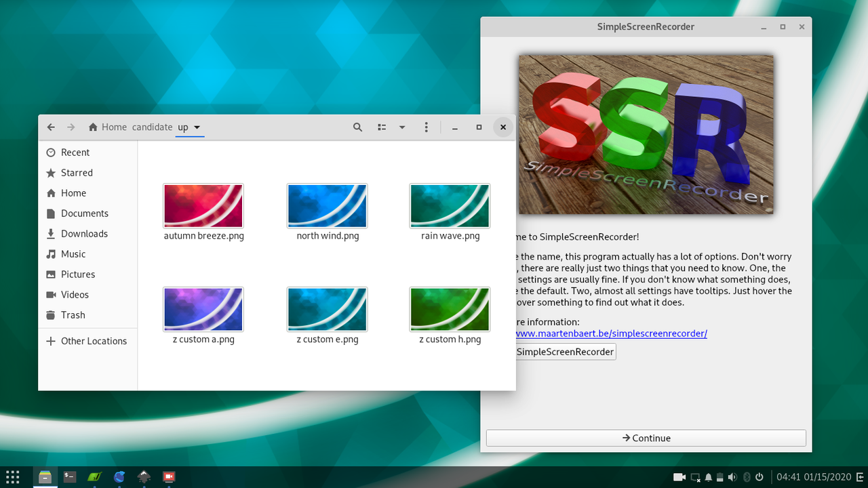Launch the terminal from the taskbar
Viewport: 868px width, 488px height.
pyautogui.click(x=70, y=476)
